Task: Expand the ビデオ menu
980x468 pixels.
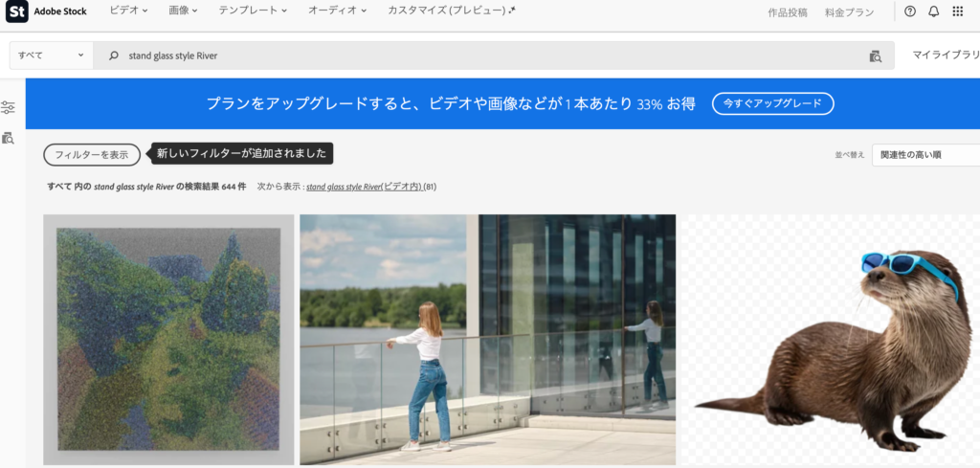Action: [x=129, y=11]
